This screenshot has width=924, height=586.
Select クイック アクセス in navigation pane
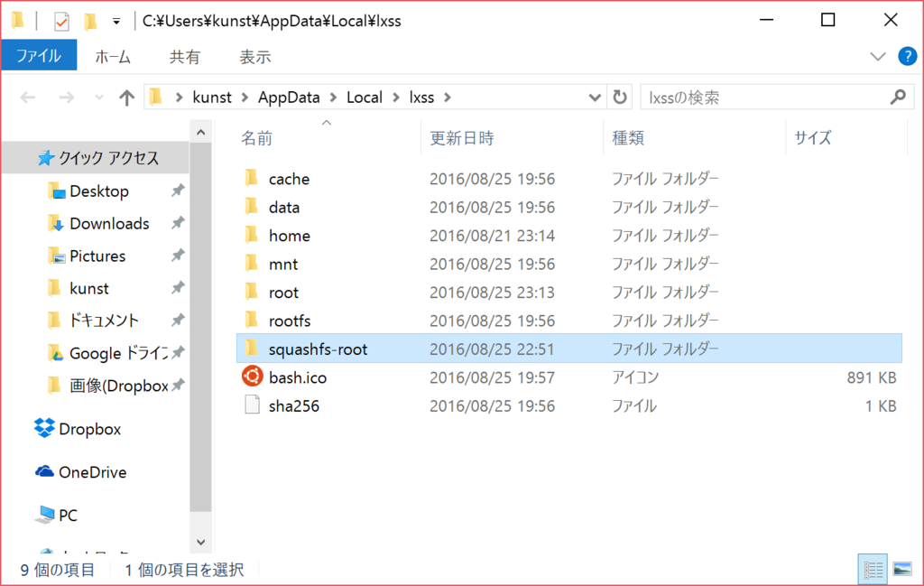tap(97, 158)
